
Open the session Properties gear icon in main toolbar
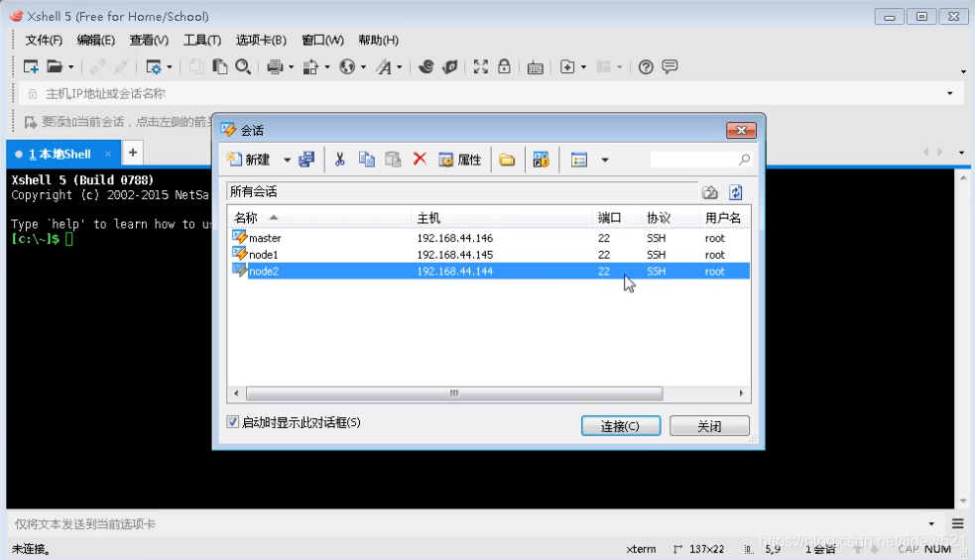pos(153,66)
